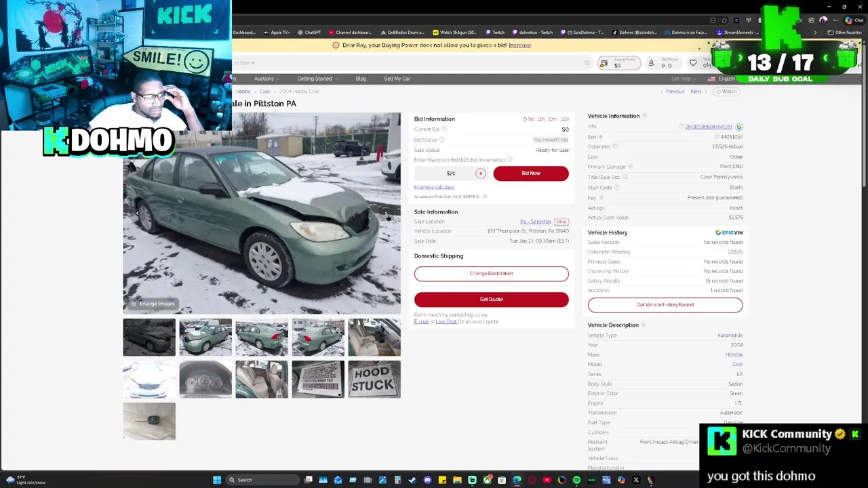868x488 pixels.
Task: Open the Twitch bookmark
Action: (496, 33)
